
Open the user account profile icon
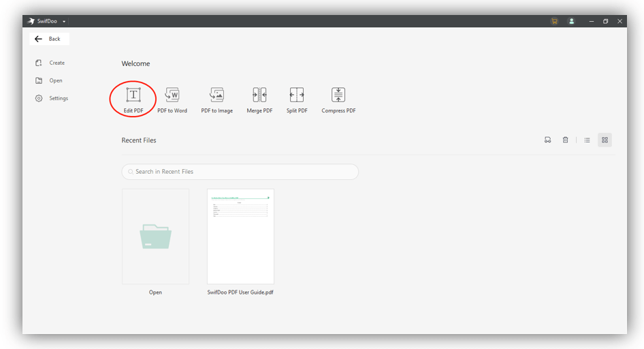pyautogui.click(x=571, y=21)
